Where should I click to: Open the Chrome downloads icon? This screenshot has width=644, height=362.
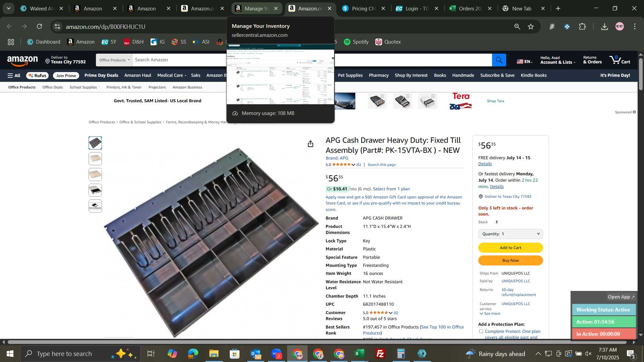(604, 26)
